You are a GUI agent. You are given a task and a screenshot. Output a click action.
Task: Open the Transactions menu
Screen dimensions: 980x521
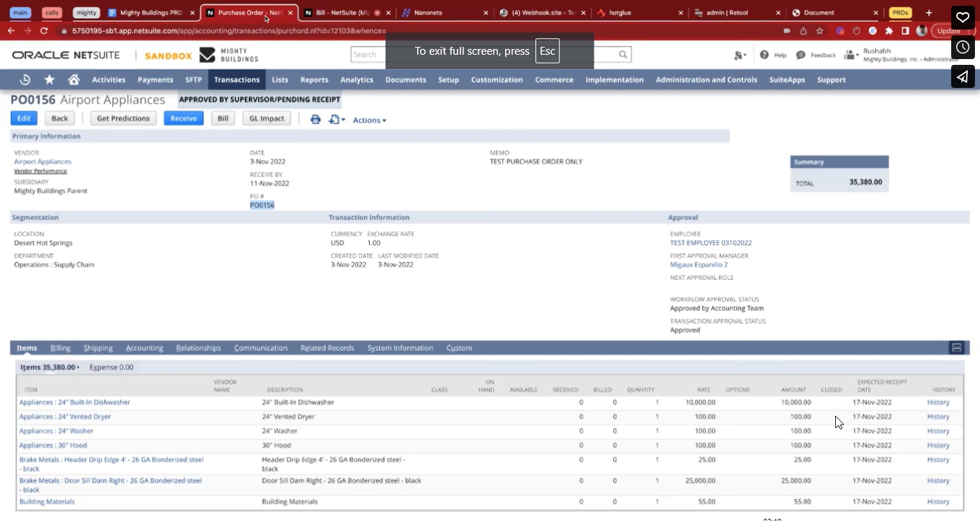point(236,79)
